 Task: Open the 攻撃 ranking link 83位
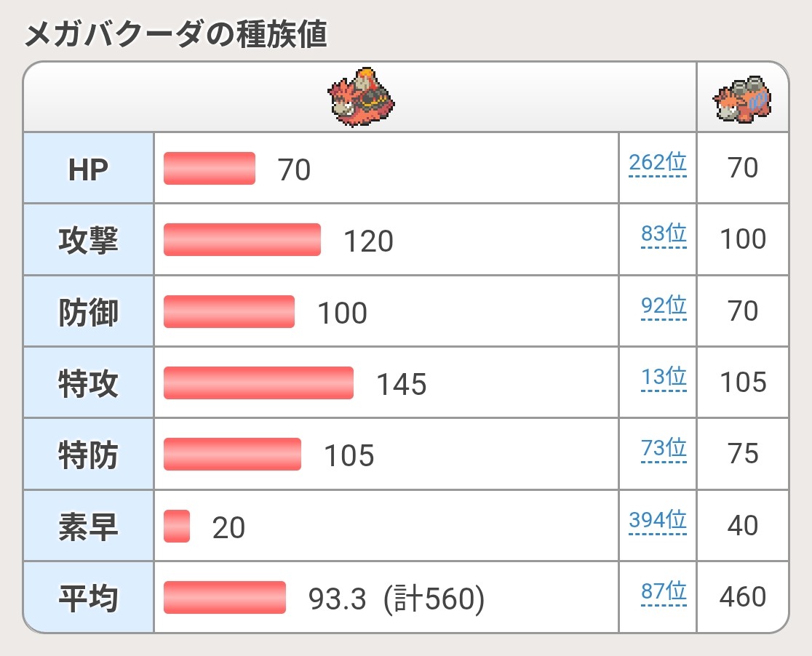(x=664, y=233)
